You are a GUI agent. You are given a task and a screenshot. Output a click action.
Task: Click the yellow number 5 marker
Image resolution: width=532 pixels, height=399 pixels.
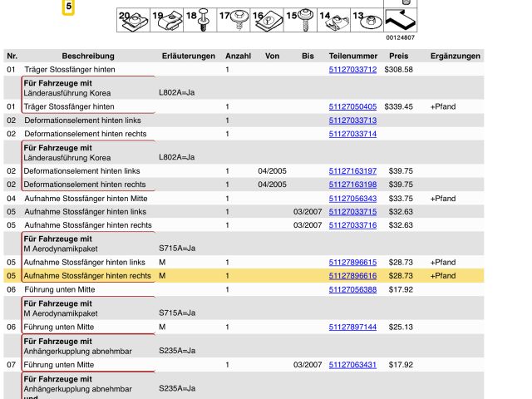tap(69, 7)
